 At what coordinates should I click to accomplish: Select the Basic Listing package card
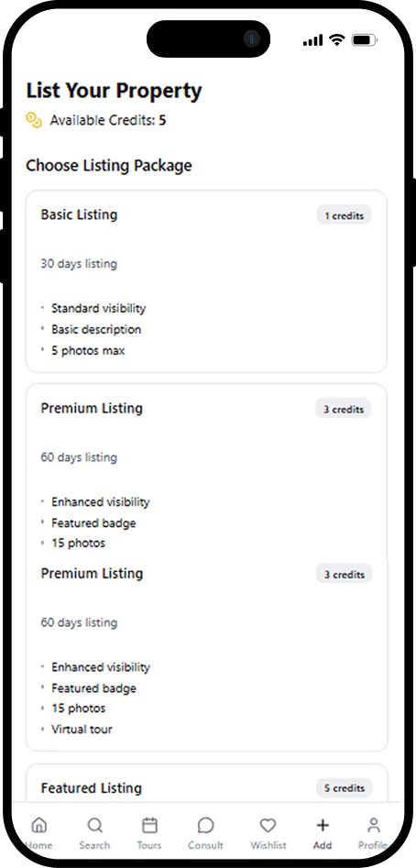(x=206, y=281)
